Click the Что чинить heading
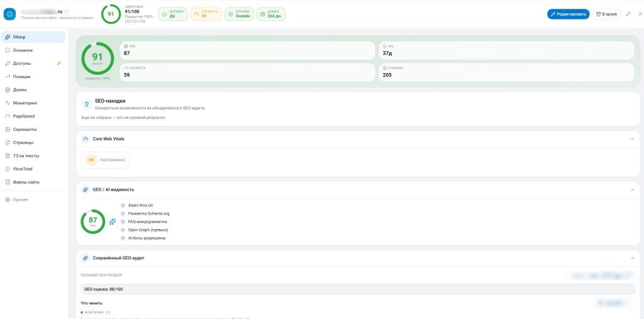The height and width of the screenshot is (319, 644). 92,303
